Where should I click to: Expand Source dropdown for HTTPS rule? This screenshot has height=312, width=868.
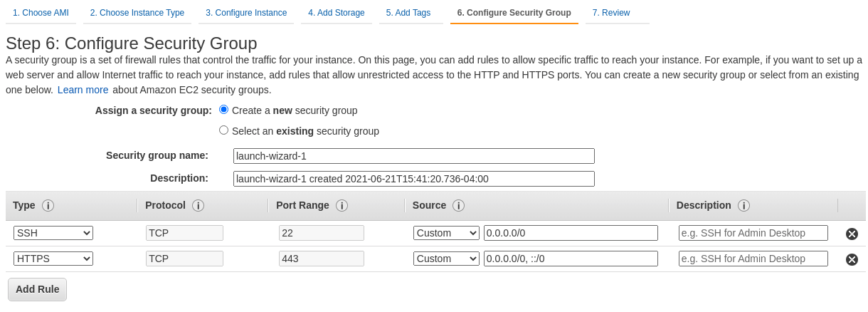click(446, 259)
